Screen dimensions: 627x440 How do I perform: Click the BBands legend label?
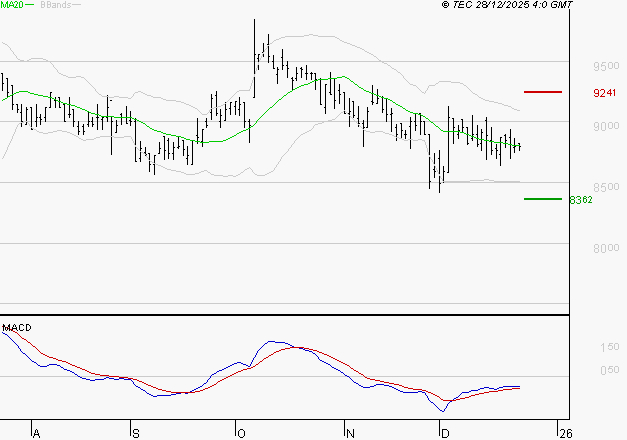click(56, 5)
